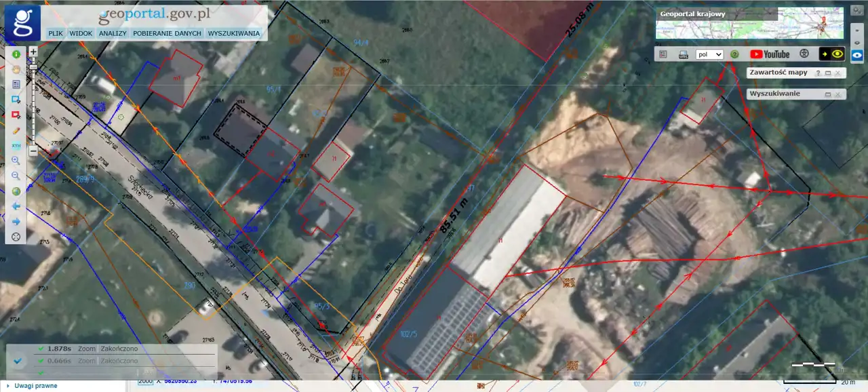Click the green help question mark

734,54
